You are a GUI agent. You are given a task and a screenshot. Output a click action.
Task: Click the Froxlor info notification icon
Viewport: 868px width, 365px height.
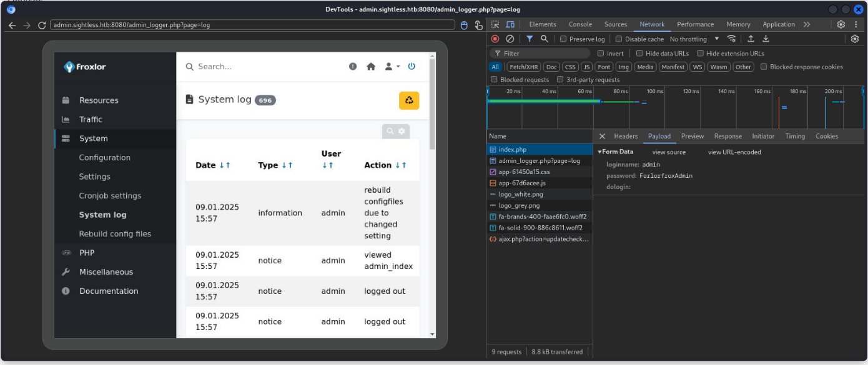point(353,66)
